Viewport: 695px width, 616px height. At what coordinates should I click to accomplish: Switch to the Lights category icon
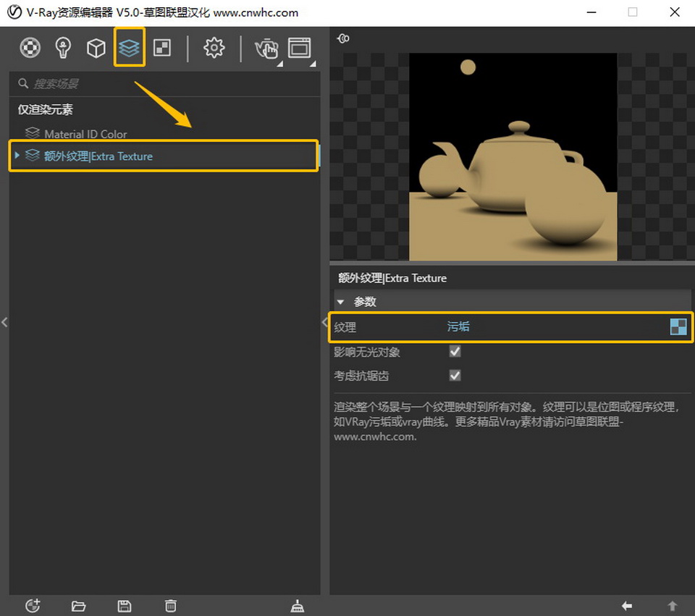[x=64, y=48]
